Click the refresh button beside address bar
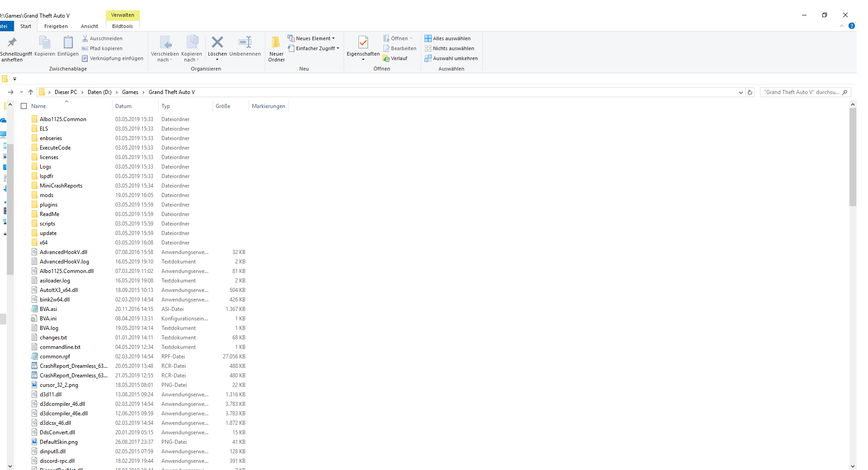 pos(750,92)
